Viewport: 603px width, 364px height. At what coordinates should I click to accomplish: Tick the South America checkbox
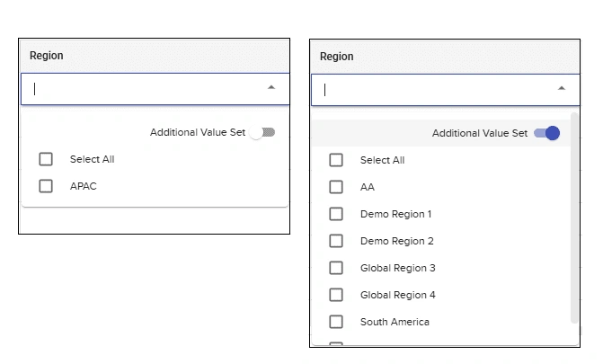coord(336,322)
